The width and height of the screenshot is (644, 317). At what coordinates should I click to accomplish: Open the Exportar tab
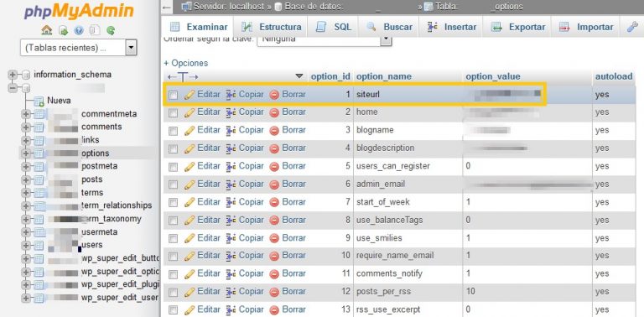(517, 27)
